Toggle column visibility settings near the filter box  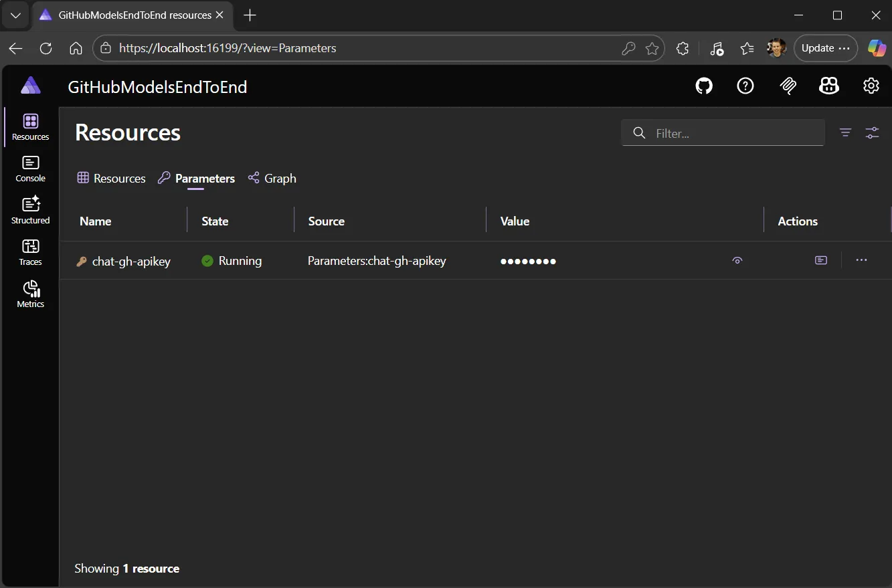click(x=872, y=132)
